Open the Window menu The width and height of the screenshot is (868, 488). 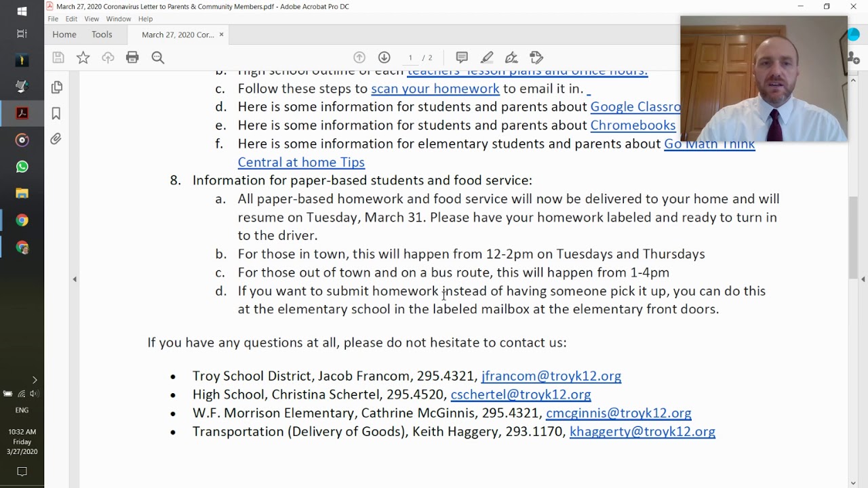click(119, 19)
